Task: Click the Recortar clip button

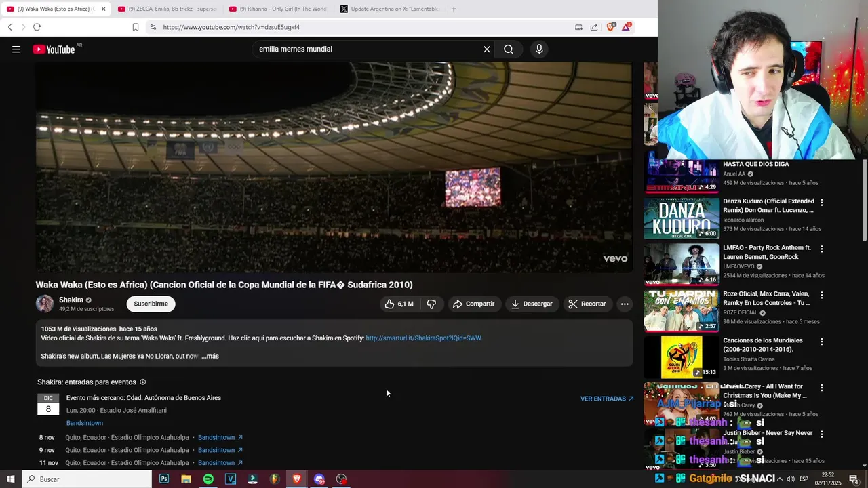Action: click(587, 304)
